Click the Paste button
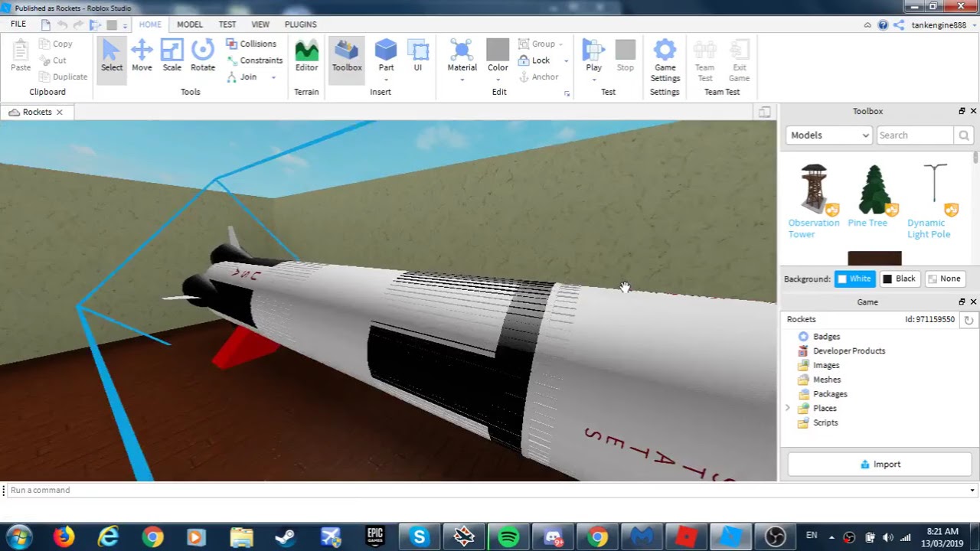 [21, 56]
